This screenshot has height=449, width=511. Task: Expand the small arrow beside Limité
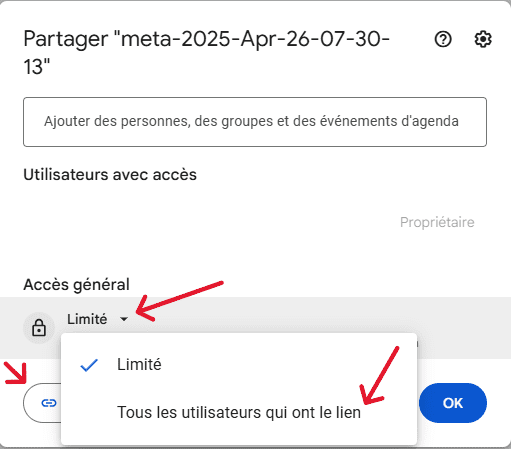tap(124, 319)
